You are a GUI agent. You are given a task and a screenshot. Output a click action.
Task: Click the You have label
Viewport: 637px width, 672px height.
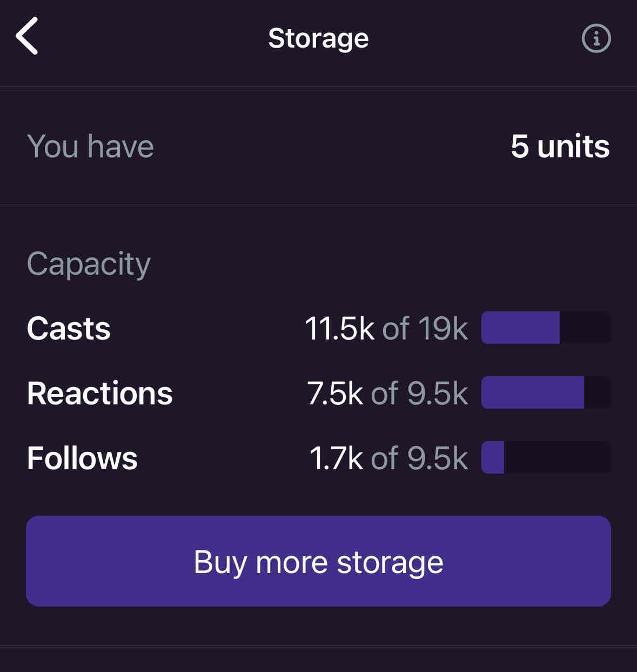click(x=90, y=146)
